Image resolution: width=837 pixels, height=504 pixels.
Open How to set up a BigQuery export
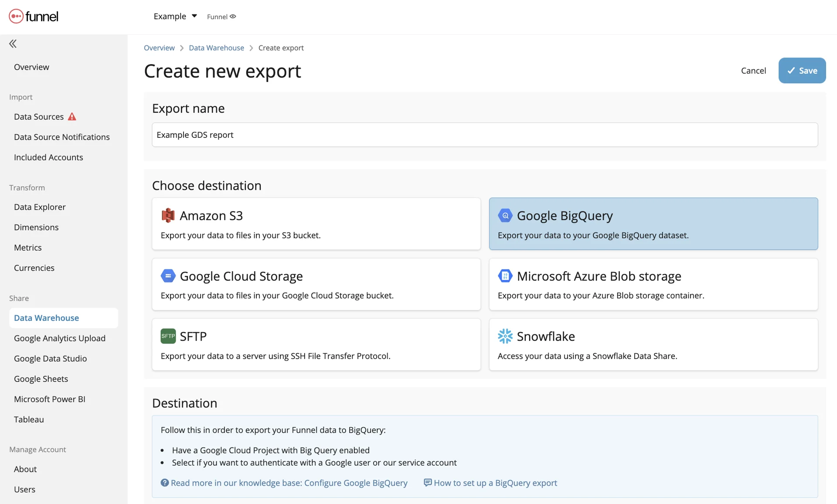pyautogui.click(x=495, y=483)
